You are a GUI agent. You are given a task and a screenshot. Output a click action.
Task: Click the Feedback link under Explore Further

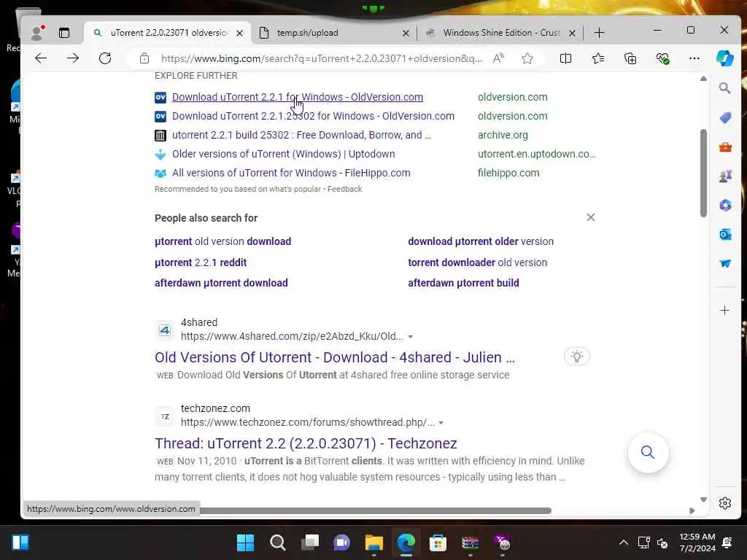pos(344,189)
